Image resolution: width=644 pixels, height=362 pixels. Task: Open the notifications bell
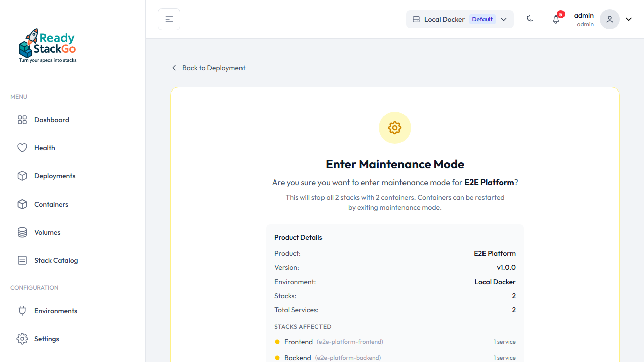coord(556,19)
